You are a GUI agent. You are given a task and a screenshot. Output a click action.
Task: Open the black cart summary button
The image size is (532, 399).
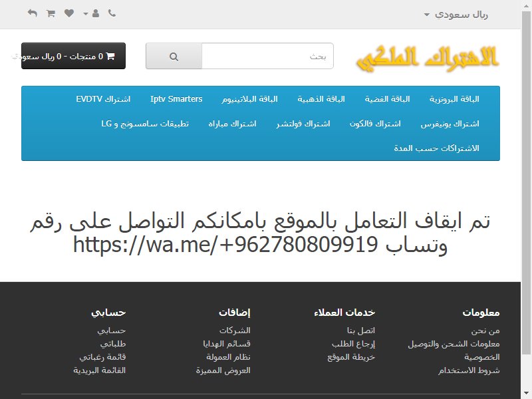pos(73,56)
